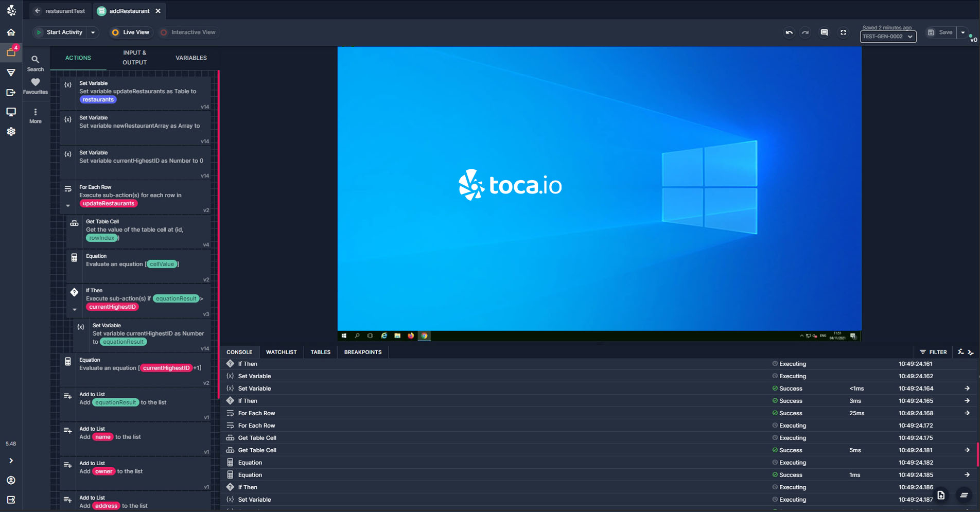The width and height of the screenshot is (980, 512).
Task: Open Internet Explorer in remote taskbar
Action: click(384, 336)
